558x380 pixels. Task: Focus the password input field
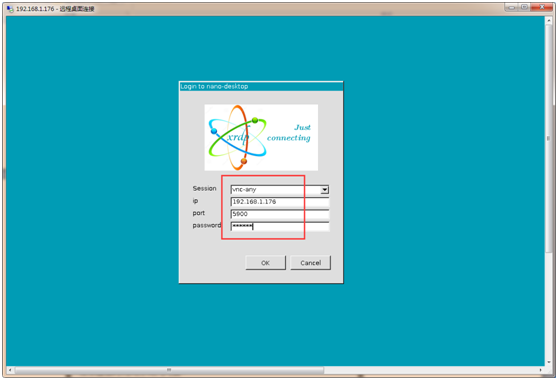tap(280, 226)
